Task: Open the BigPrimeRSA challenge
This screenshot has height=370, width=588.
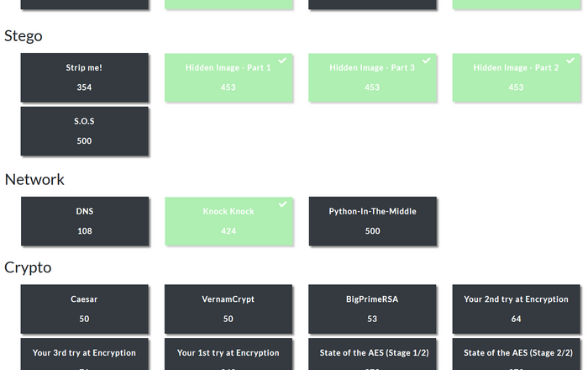Action: pos(372,309)
